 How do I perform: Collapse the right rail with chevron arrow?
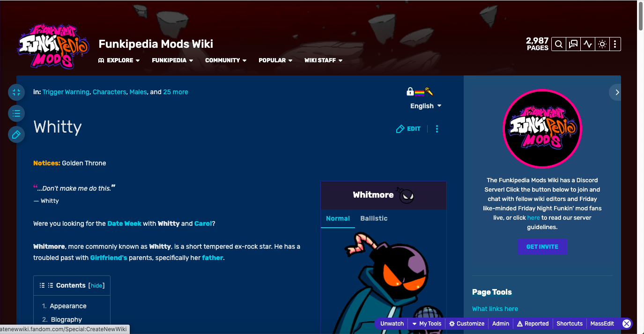point(617,92)
